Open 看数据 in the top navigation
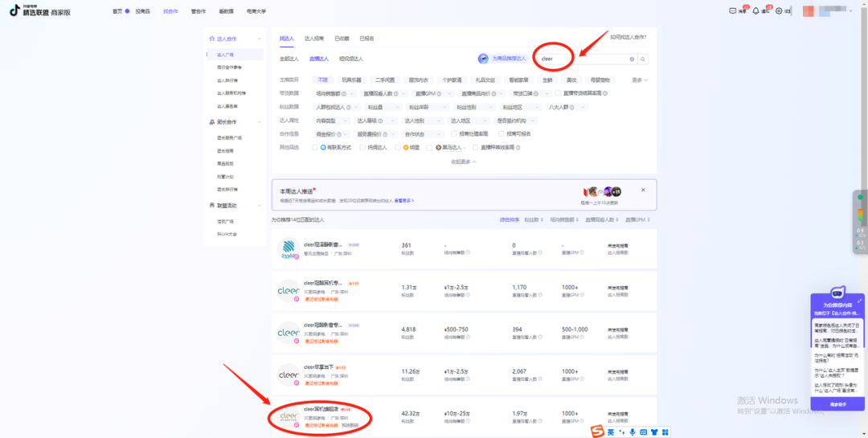This screenshot has width=868, height=438. pos(225,11)
